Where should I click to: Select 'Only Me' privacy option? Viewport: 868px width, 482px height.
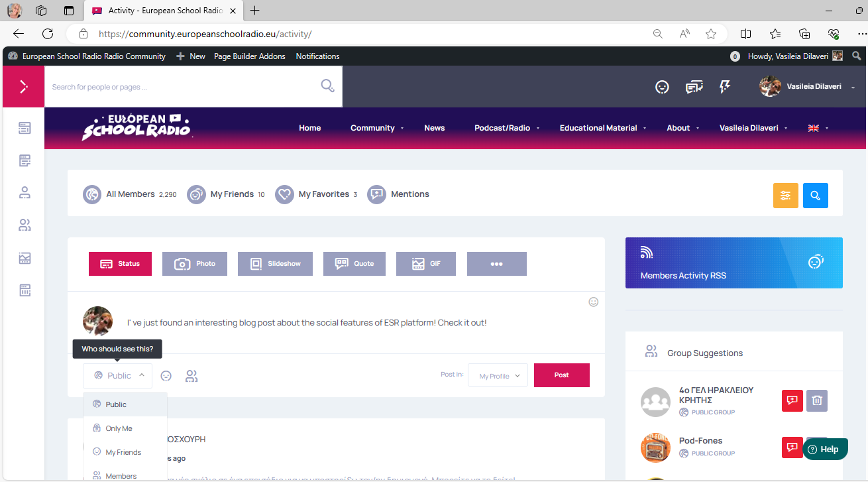pos(119,428)
